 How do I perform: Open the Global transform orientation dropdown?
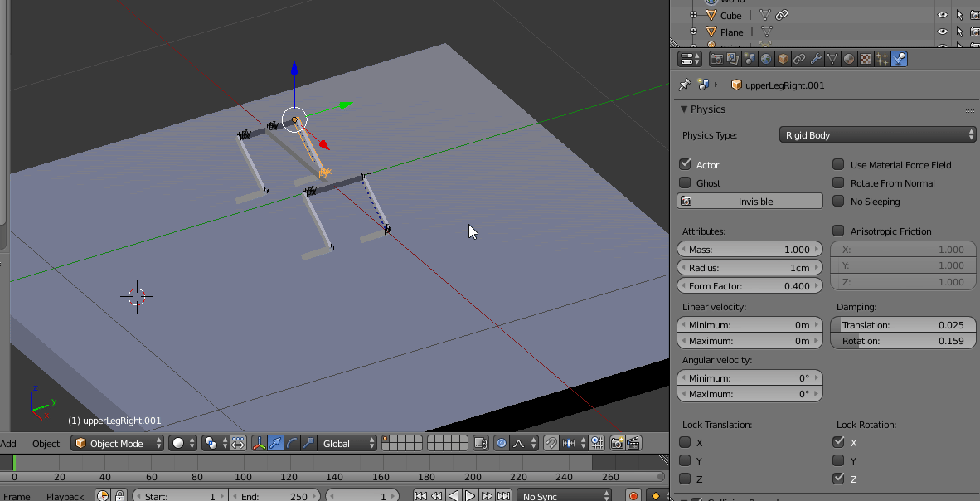pyautogui.click(x=347, y=443)
